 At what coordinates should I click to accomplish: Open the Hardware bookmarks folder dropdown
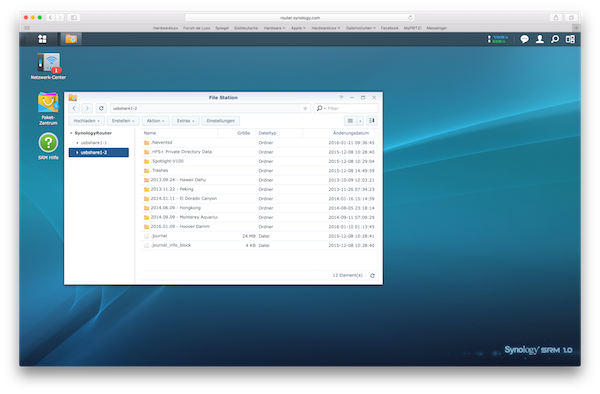pos(274,28)
